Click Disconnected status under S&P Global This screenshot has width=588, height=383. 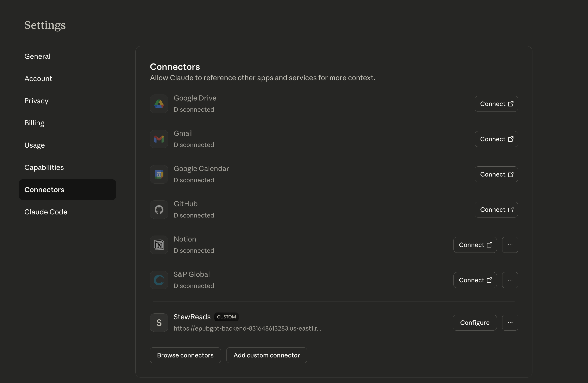click(x=194, y=286)
